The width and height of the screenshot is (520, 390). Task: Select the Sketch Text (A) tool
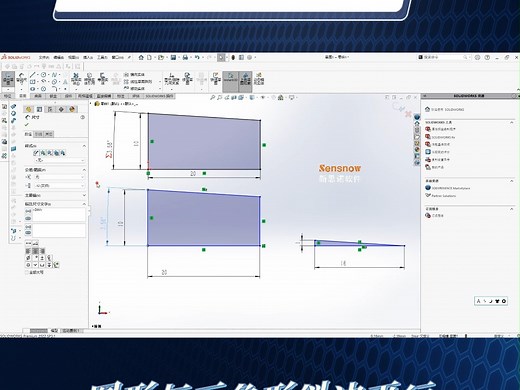pyautogui.click(x=65, y=82)
